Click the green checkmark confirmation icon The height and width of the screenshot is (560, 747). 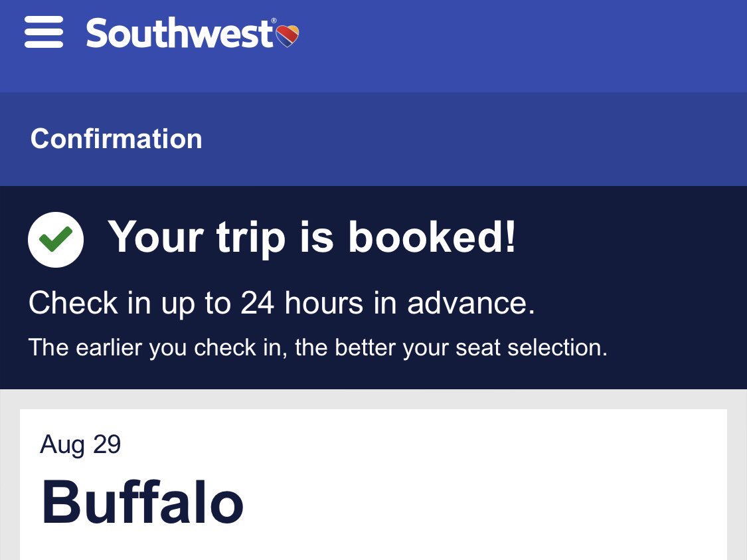(56, 238)
